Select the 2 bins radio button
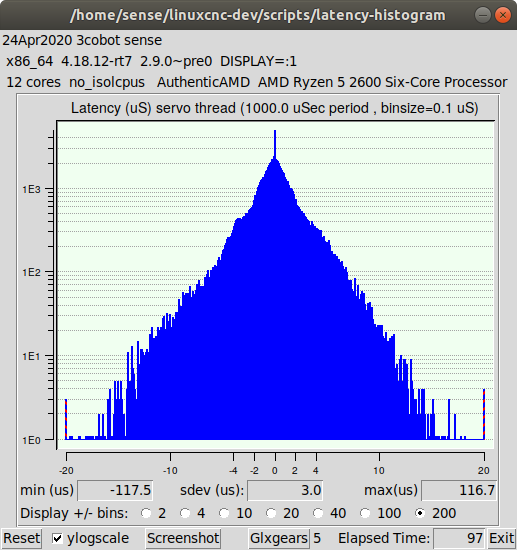Screen dimensions: 517x550 146,513
